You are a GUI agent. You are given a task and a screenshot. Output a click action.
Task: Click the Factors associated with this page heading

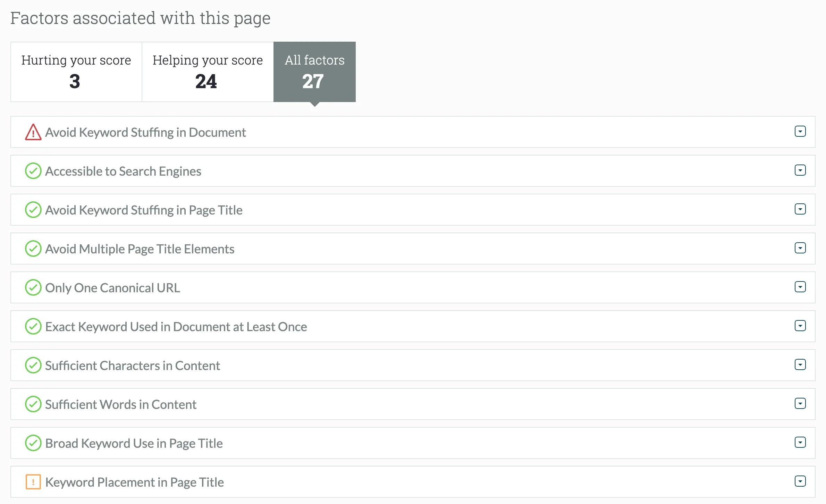pos(140,18)
